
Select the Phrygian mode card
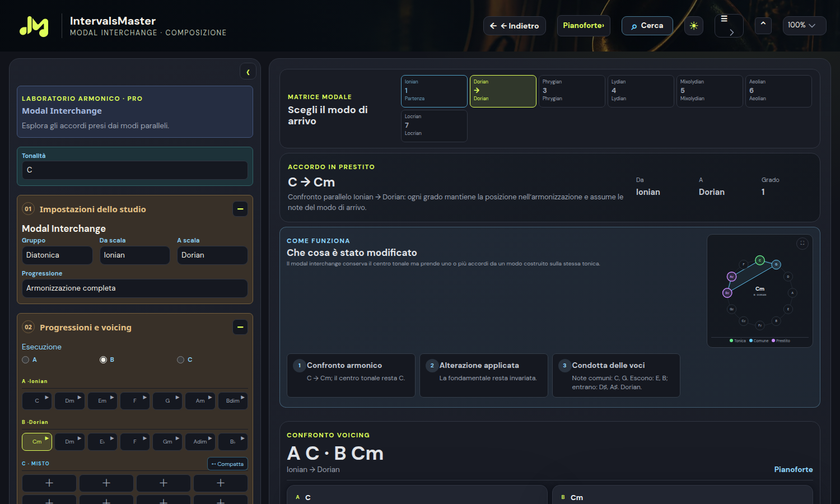tap(572, 91)
